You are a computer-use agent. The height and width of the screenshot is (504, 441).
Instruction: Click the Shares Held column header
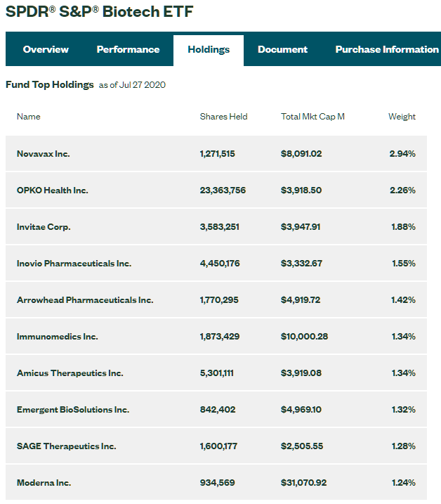coord(223,117)
